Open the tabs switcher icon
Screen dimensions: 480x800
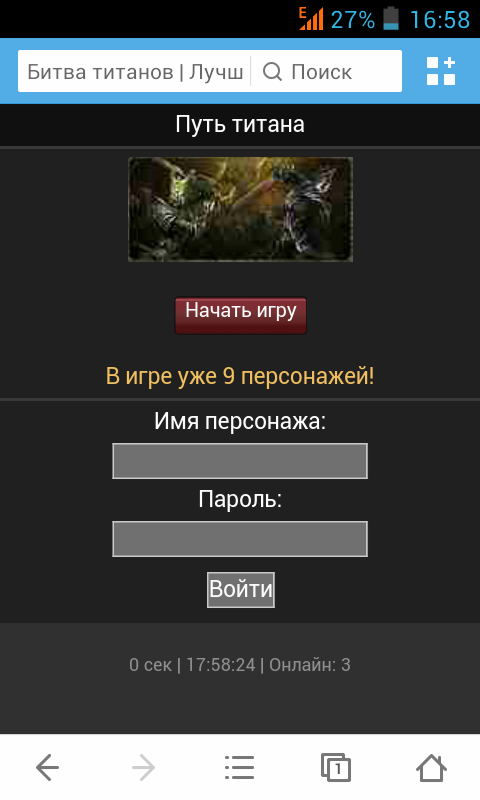click(336, 767)
